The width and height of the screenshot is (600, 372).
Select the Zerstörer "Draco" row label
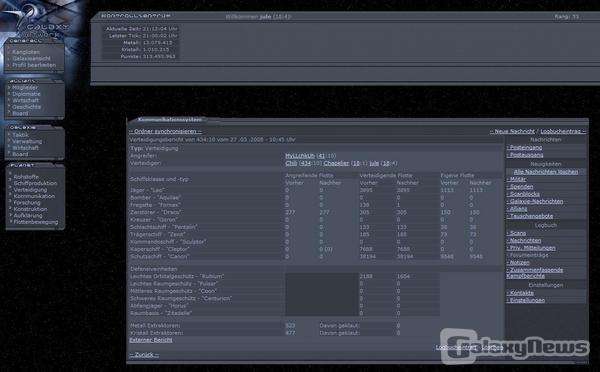click(155, 212)
